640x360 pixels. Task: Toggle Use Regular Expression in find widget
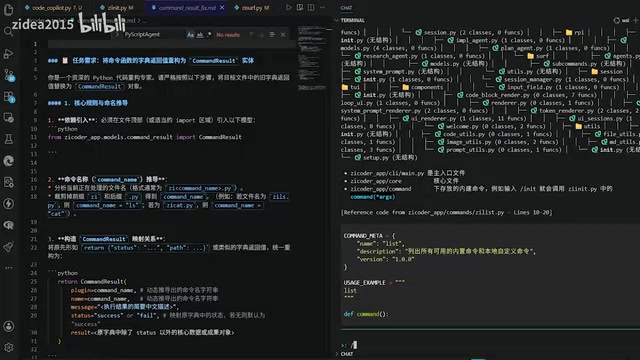coord(209,35)
